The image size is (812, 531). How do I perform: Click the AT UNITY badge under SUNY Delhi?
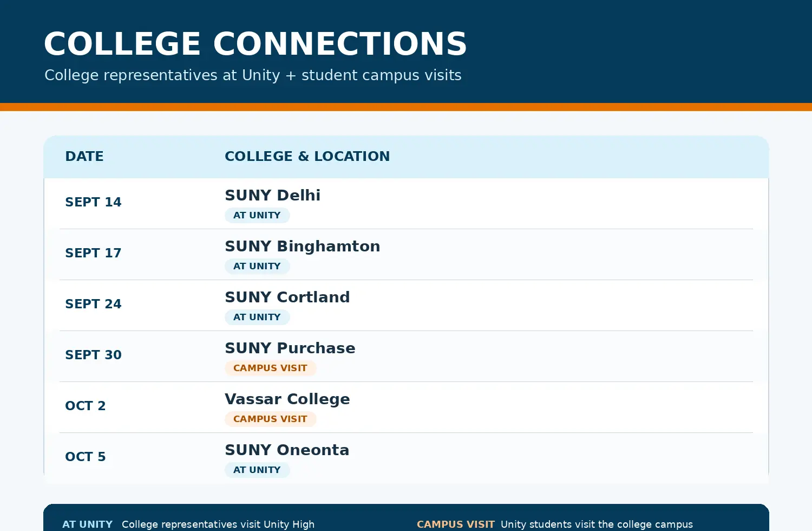[257, 216]
